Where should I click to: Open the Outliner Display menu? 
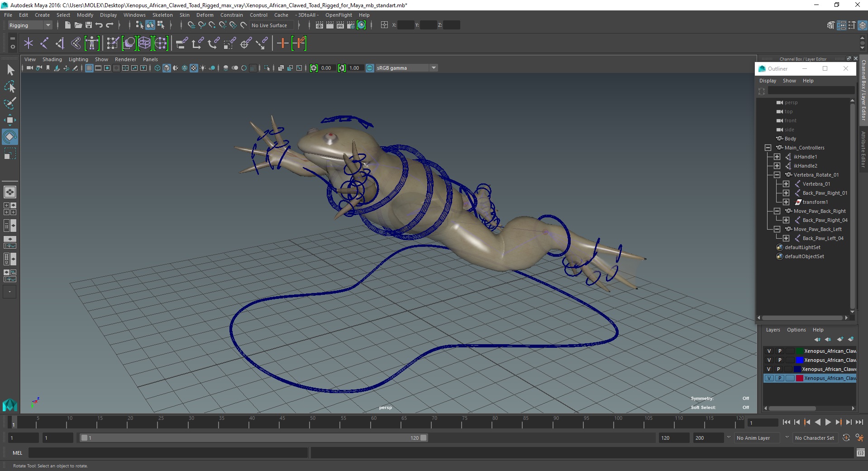click(768, 81)
